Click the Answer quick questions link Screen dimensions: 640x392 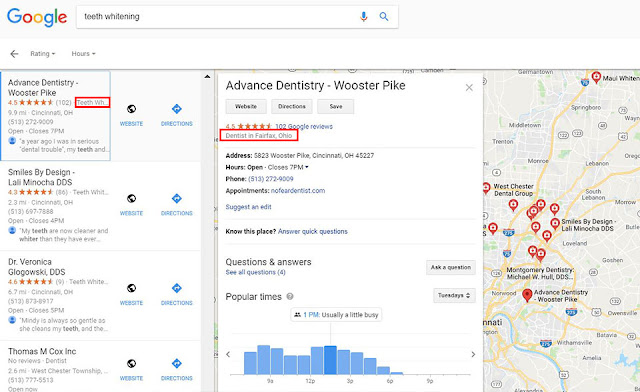coord(313,232)
